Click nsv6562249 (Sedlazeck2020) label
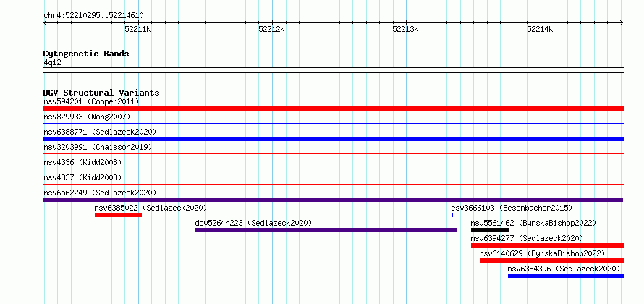The image size is (644, 304). 100,193
